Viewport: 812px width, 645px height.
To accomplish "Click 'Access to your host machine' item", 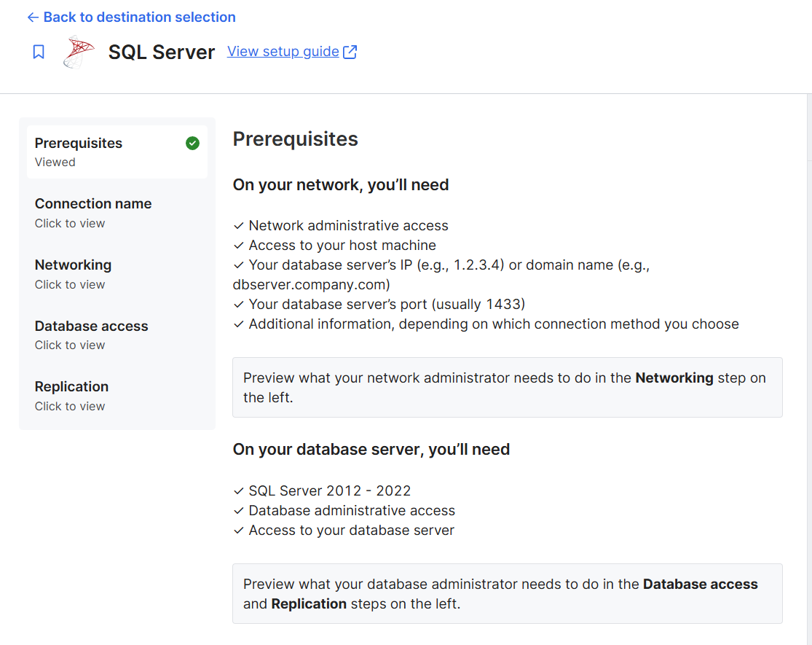I will pos(334,246).
